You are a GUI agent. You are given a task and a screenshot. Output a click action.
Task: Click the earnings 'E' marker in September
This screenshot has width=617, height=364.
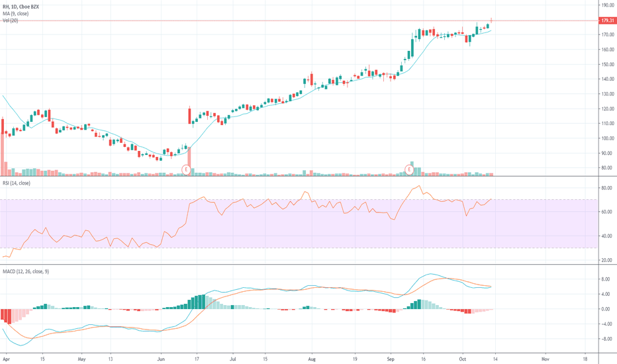409,170
